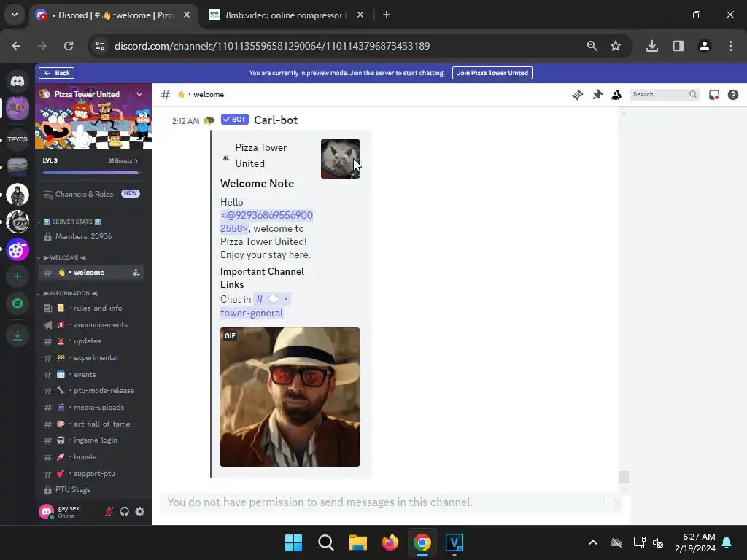The image size is (747, 560).
Task: Click the invite icon next to welcome channel
Action: coord(136,273)
